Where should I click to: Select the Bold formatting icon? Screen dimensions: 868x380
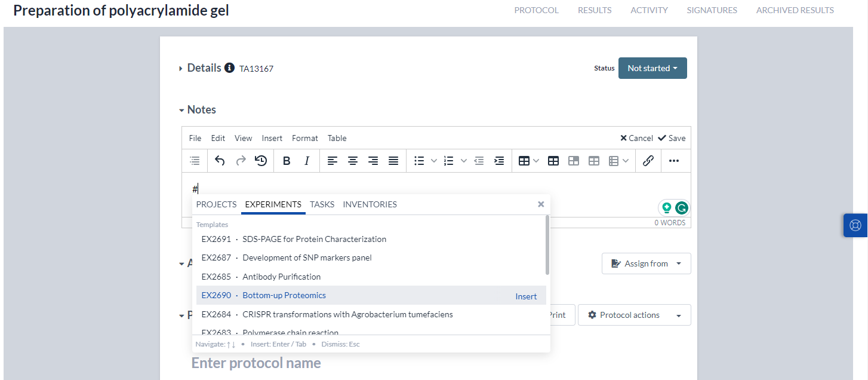287,161
